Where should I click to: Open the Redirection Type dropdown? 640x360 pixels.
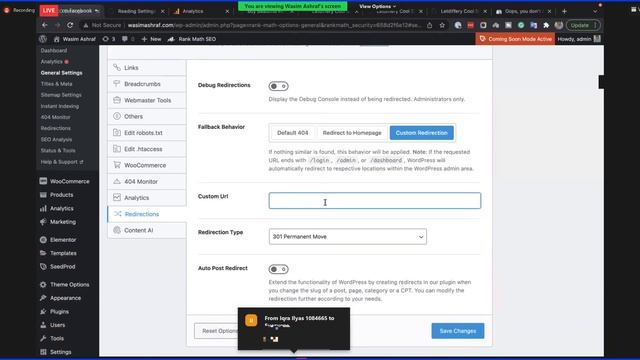coord(348,237)
